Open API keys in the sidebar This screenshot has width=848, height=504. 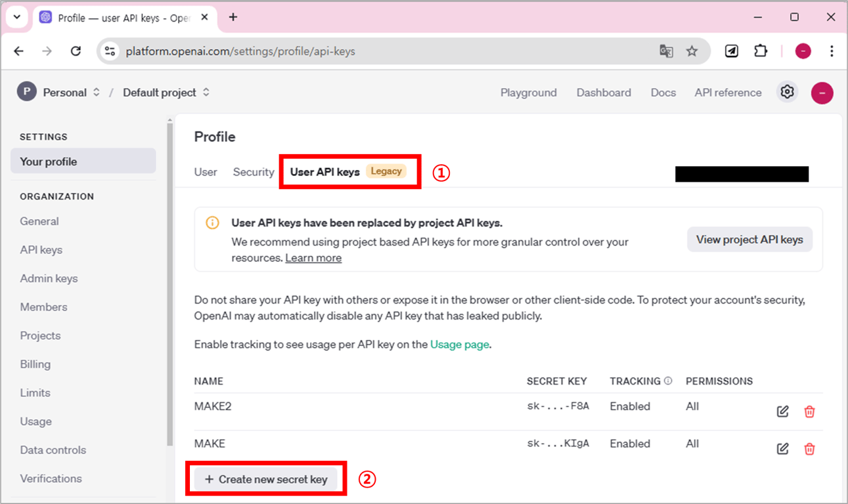point(41,250)
